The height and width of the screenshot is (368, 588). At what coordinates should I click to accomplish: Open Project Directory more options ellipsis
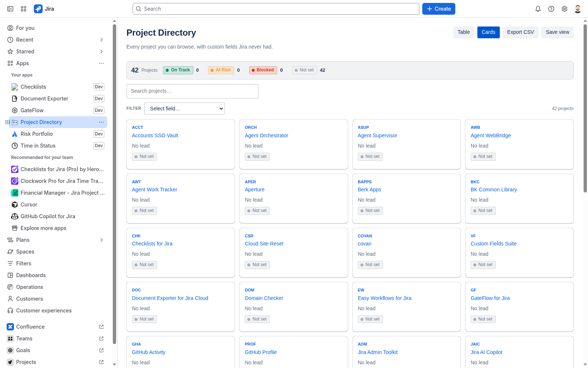click(101, 122)
